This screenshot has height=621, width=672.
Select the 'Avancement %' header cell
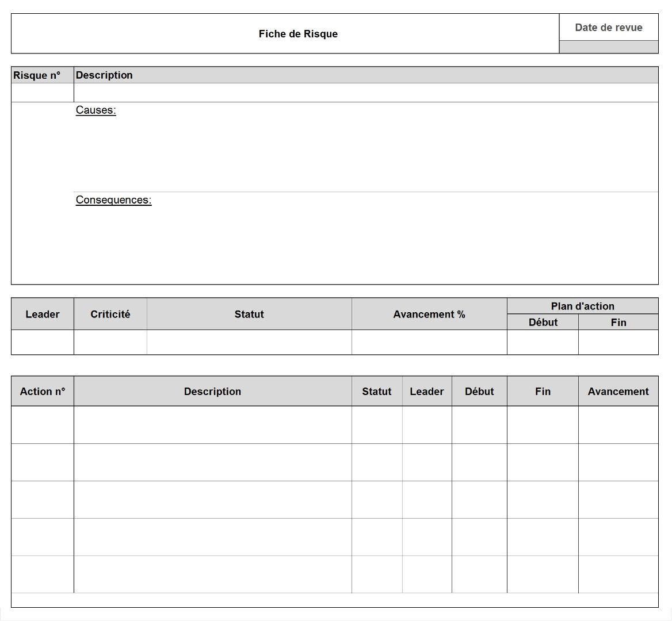coord(429,314)
